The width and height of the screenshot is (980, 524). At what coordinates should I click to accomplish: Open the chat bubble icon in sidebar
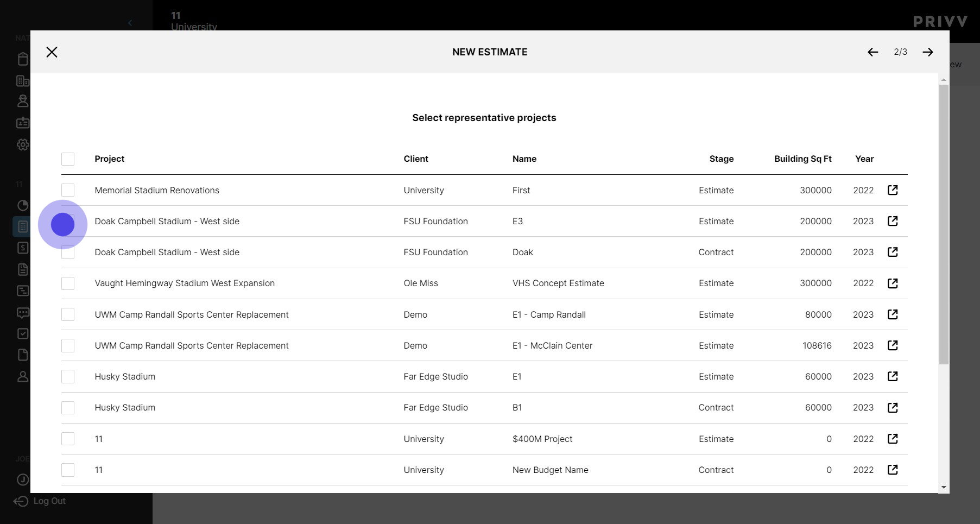click(x=23, y=313)
